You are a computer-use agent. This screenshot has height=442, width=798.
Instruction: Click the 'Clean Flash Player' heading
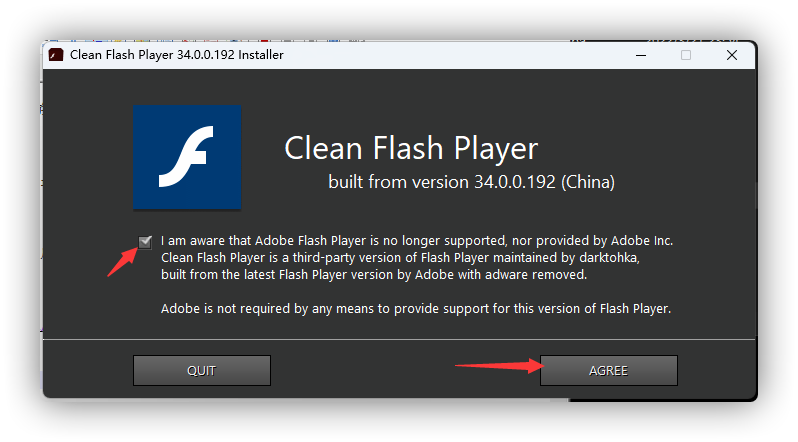411,148
